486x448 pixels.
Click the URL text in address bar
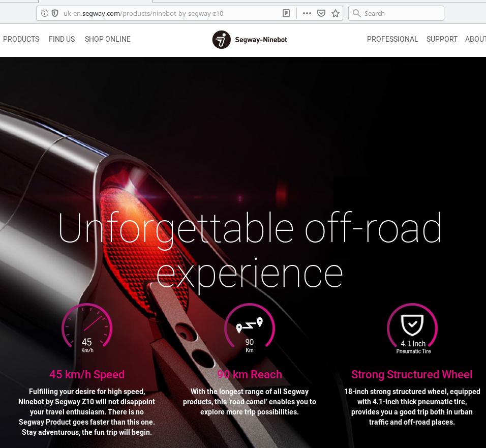[143, 13]
